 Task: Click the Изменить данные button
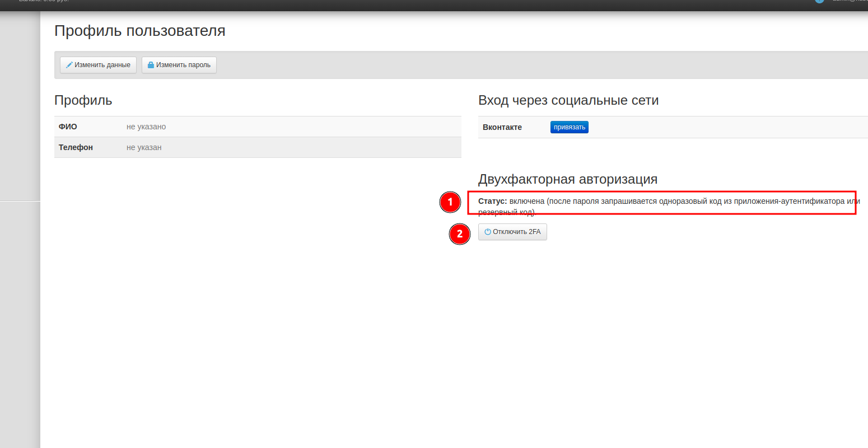pos(99,65)
